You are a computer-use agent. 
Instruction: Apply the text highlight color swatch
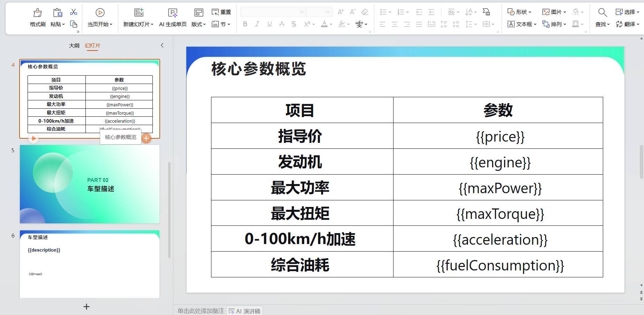tap(342, 24)
